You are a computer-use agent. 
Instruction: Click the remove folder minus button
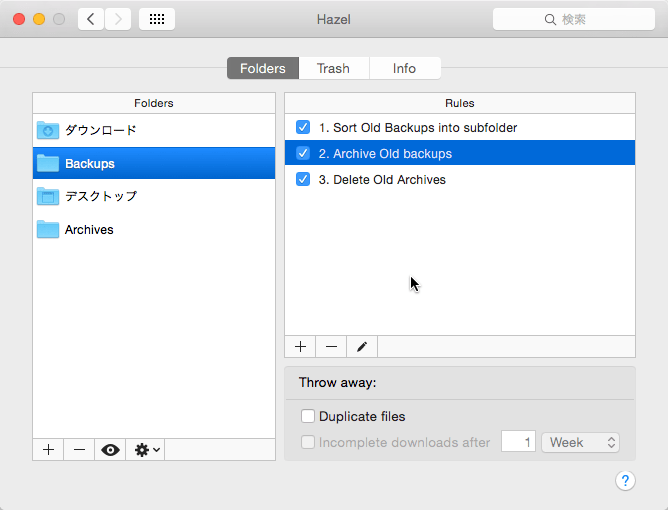[x=79, y=450]
